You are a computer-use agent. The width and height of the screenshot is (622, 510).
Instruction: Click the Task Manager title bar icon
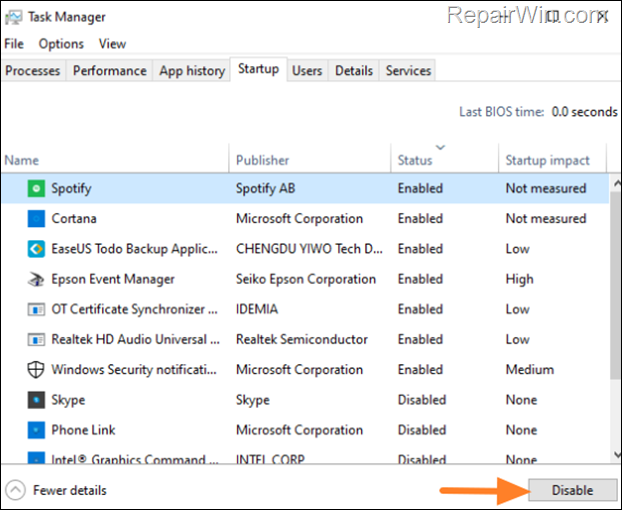[13, 17]
